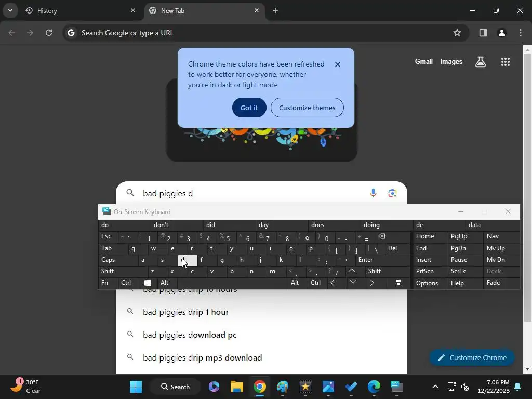
Task: Tap the spacebar on On-Screen Keyboard
Action: [233, 283]
